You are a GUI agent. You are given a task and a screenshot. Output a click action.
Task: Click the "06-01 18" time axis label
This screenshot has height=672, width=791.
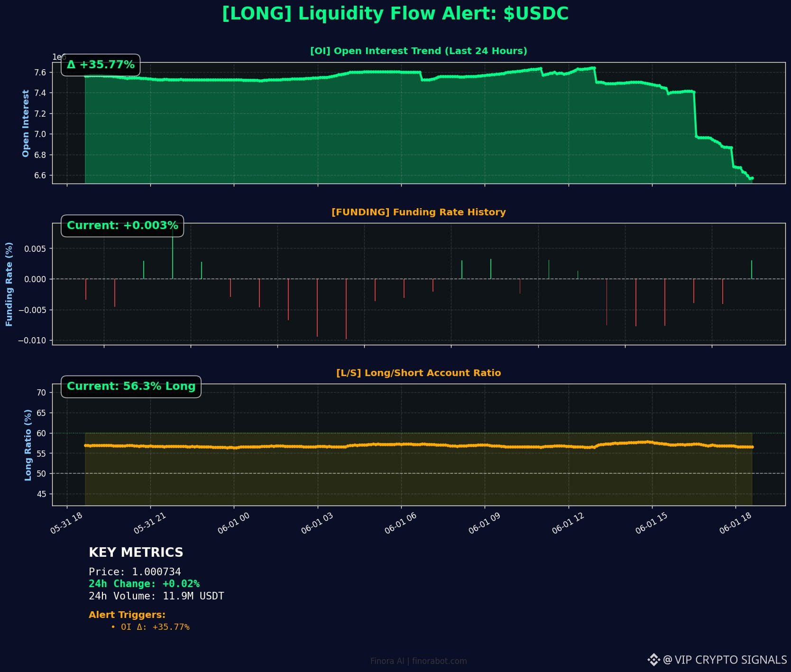[x=736, y=523]
